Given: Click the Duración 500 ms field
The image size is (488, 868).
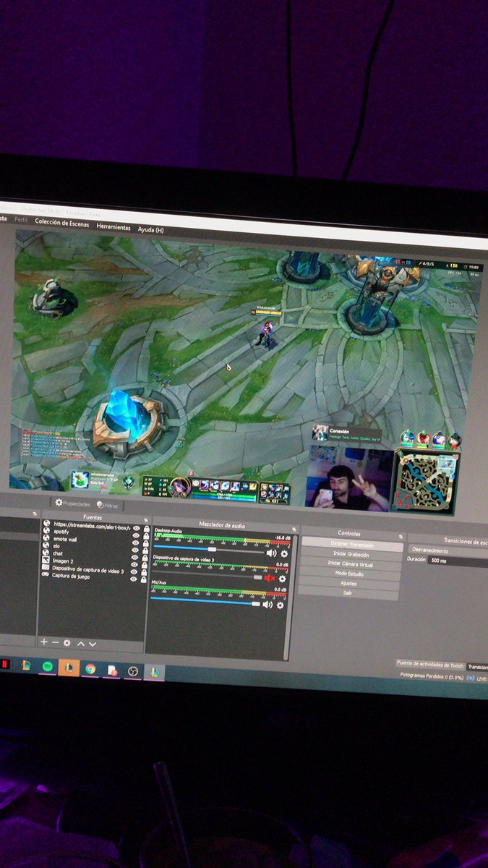Looking at the screenshot, I should tap(458, 561).
